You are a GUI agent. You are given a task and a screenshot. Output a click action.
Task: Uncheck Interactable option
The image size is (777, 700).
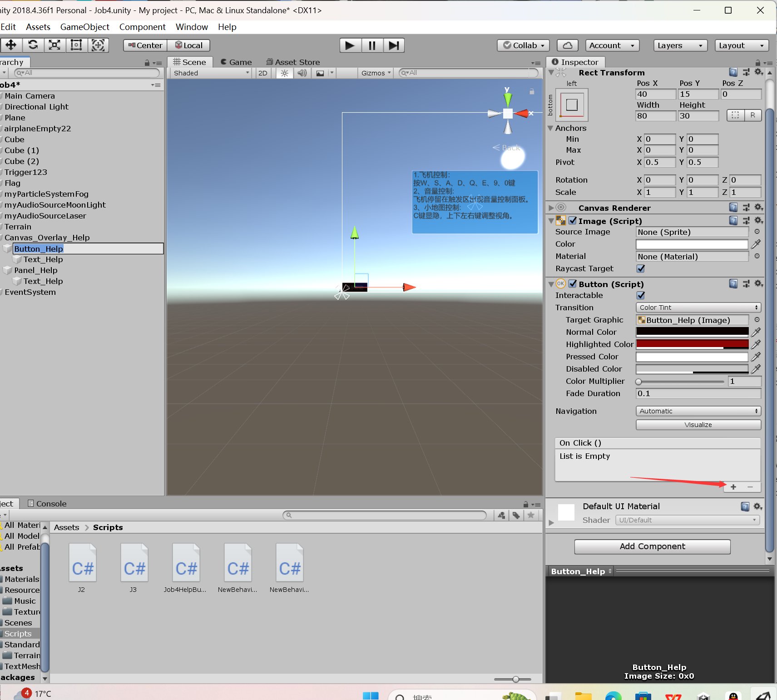[641, 296]
